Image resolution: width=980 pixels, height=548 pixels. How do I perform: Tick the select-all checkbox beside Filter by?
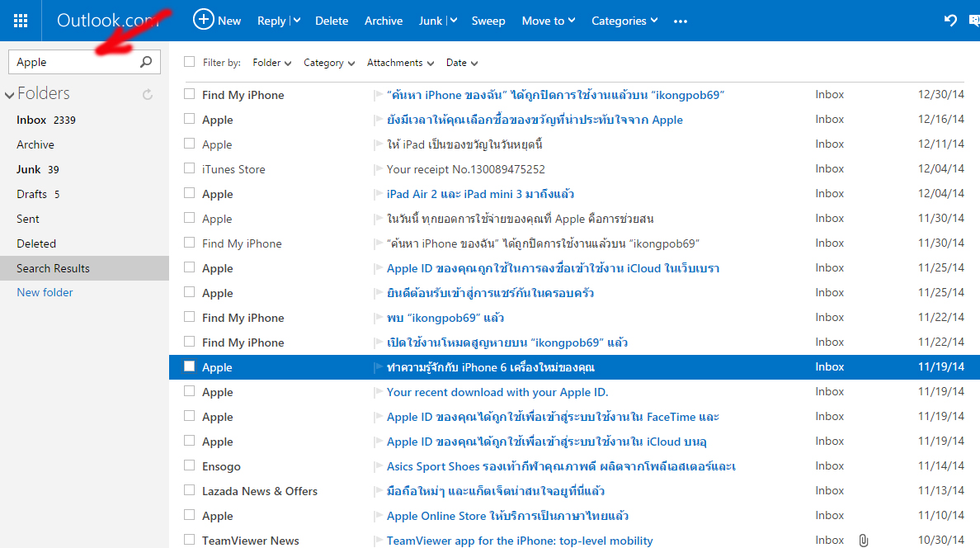[x=190, y=61]
